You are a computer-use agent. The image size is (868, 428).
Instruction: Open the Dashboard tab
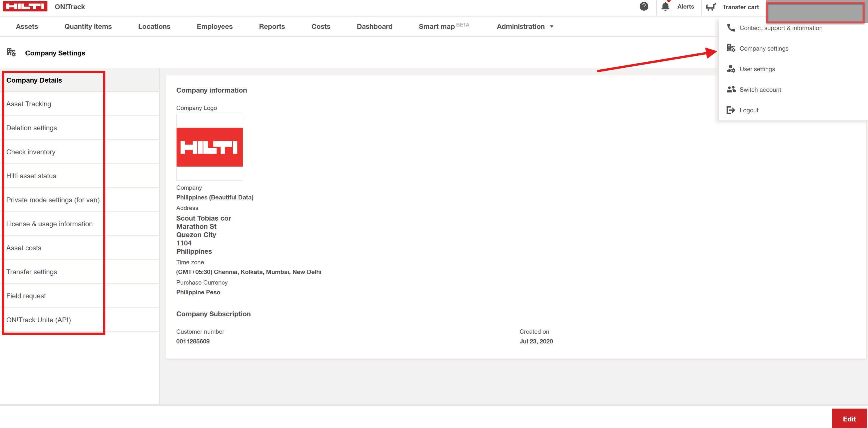click(375, 26)
